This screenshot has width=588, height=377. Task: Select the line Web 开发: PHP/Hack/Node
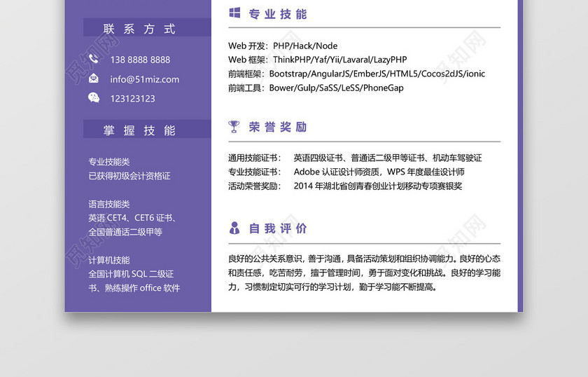(283, 46)
